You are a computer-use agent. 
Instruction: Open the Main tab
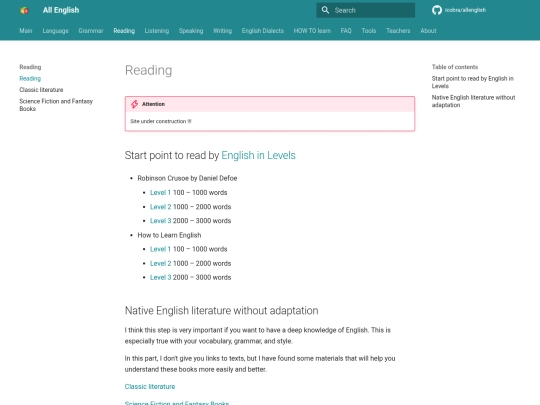pos(26,31)
